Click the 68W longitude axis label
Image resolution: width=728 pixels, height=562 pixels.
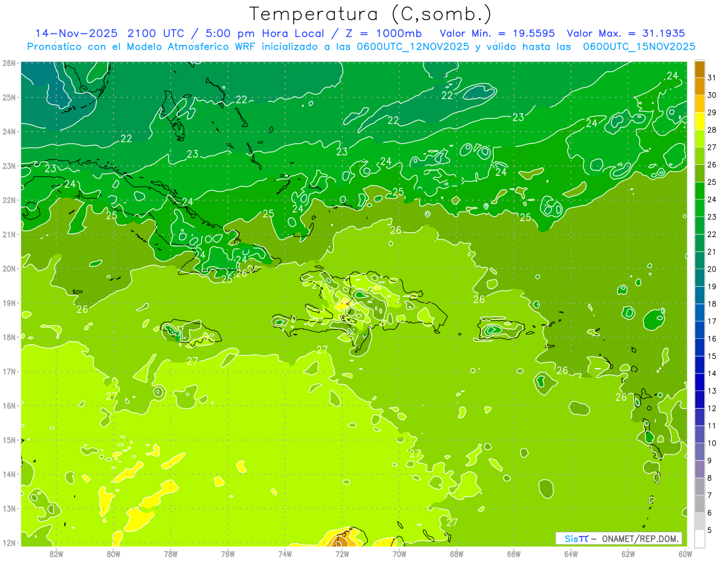click(457, 554)
